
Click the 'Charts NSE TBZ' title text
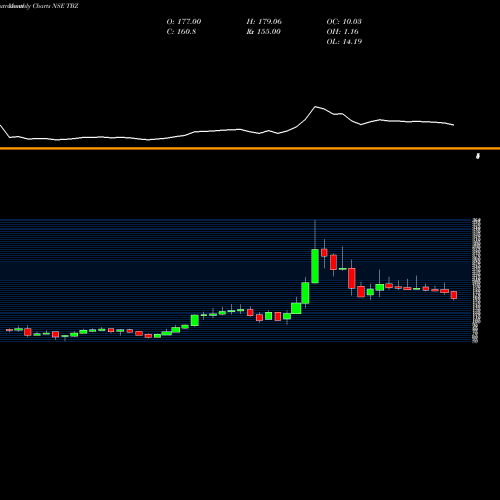coord(56,6)
